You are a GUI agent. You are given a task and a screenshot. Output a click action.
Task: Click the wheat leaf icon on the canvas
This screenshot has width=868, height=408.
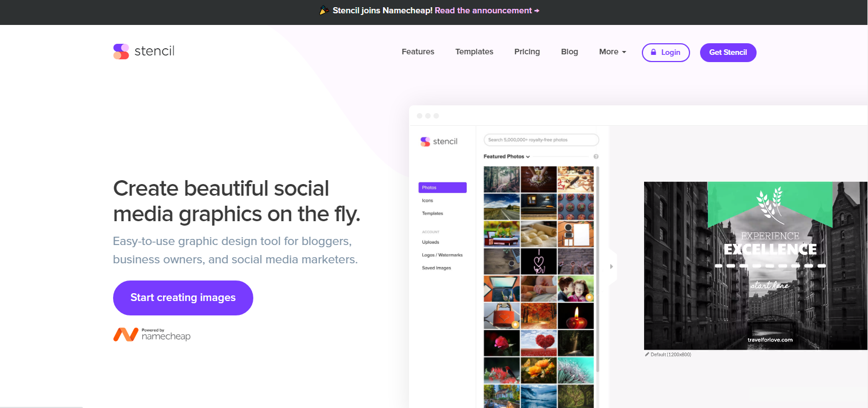(769, 202)
